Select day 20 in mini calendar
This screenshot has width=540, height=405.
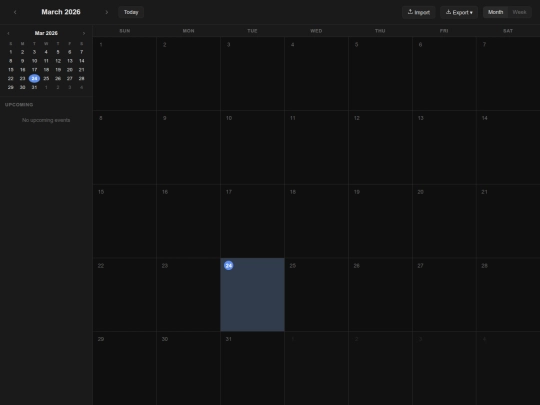[70, 70]
